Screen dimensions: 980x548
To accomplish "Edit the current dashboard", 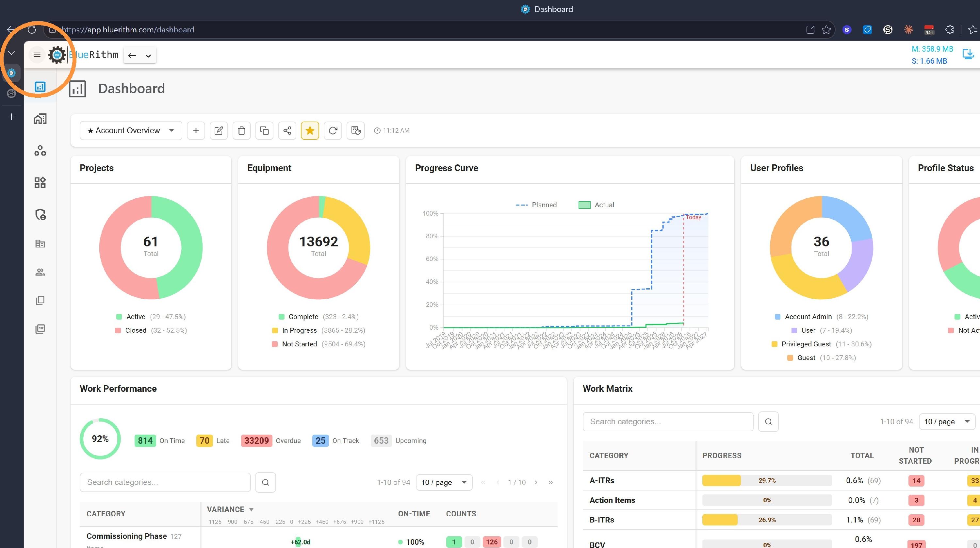I will coord(219,130).
